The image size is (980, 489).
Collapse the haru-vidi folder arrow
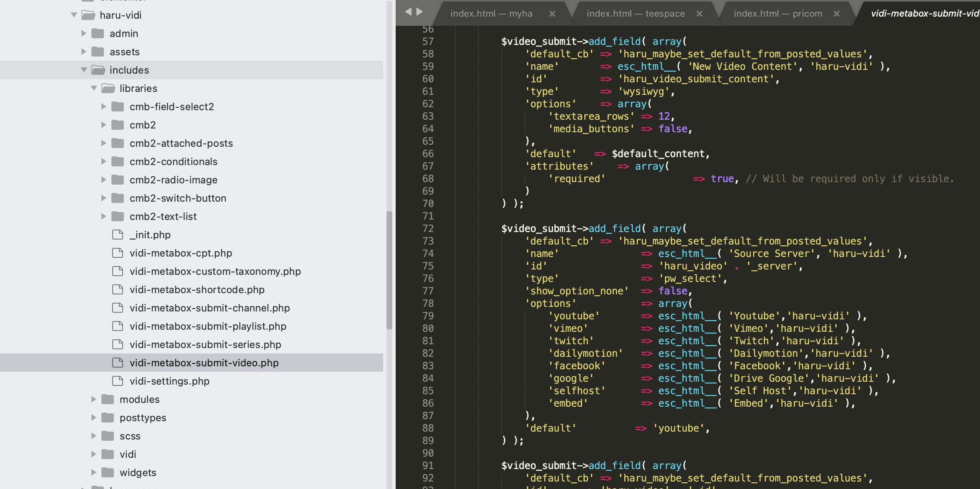coord(74,15)
